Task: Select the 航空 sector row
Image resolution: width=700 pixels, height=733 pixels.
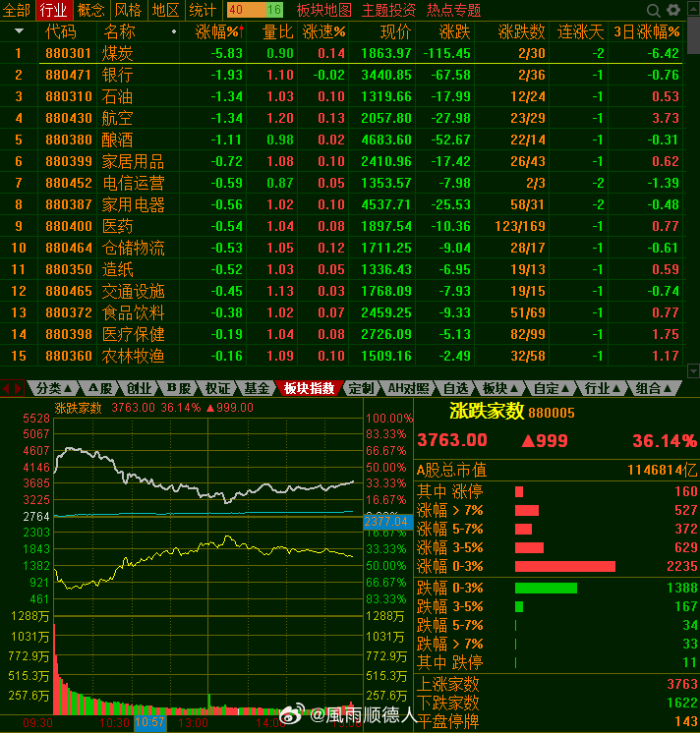Action: (341, 118)
